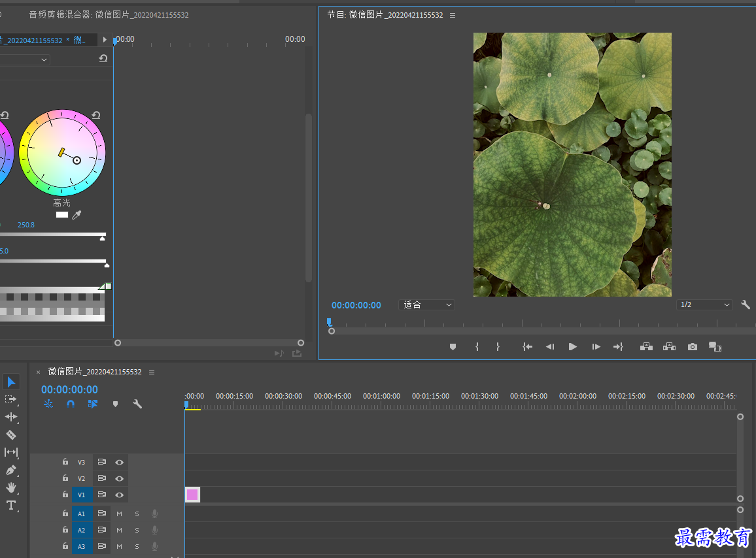This screenshot has height=558, width=756.
Task: Toggle nest sequence insert mode icon
Action: coord(48,404)
